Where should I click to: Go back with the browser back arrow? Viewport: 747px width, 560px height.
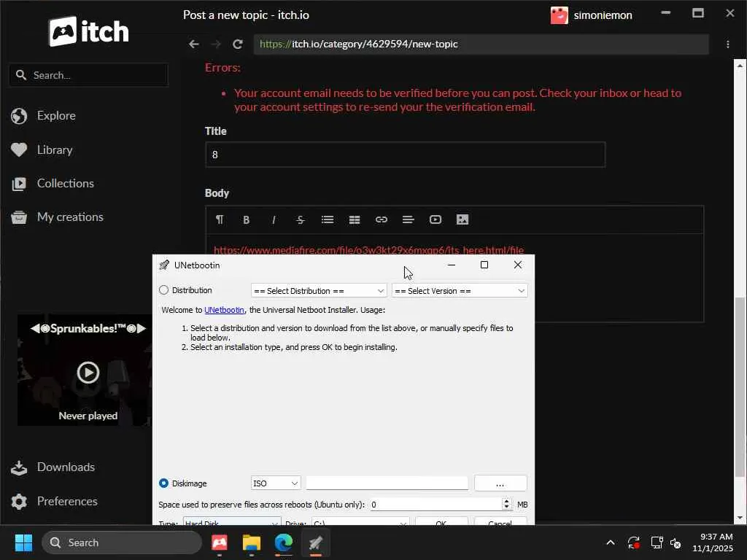tap(193, 44)
